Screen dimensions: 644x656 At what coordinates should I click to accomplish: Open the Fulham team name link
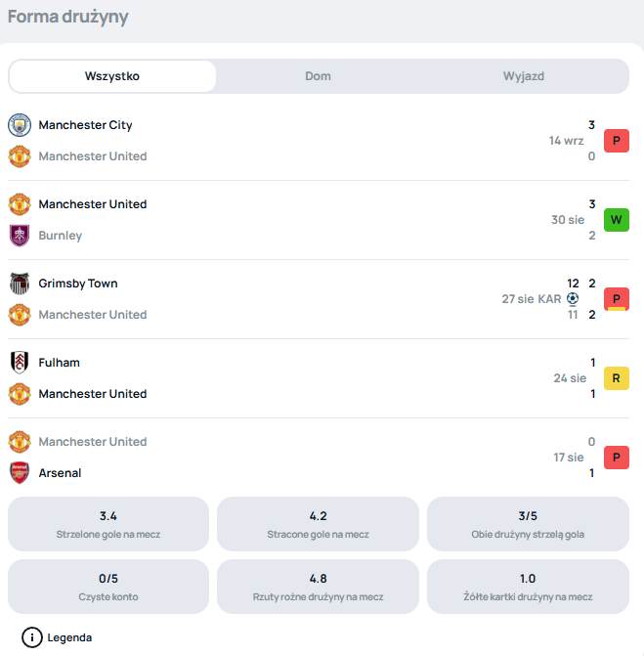[59, 363]
